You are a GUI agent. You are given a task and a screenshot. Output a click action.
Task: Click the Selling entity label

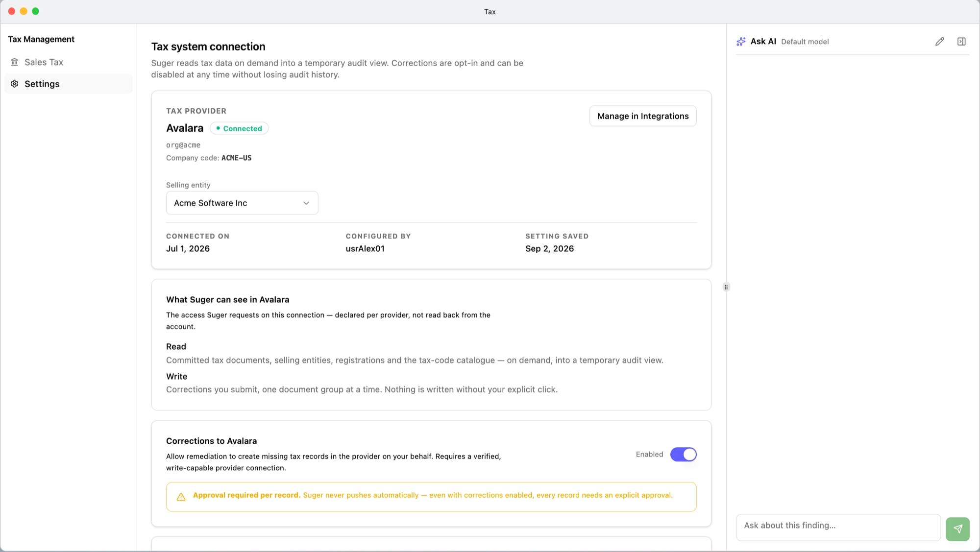click(x=188, y=185)
